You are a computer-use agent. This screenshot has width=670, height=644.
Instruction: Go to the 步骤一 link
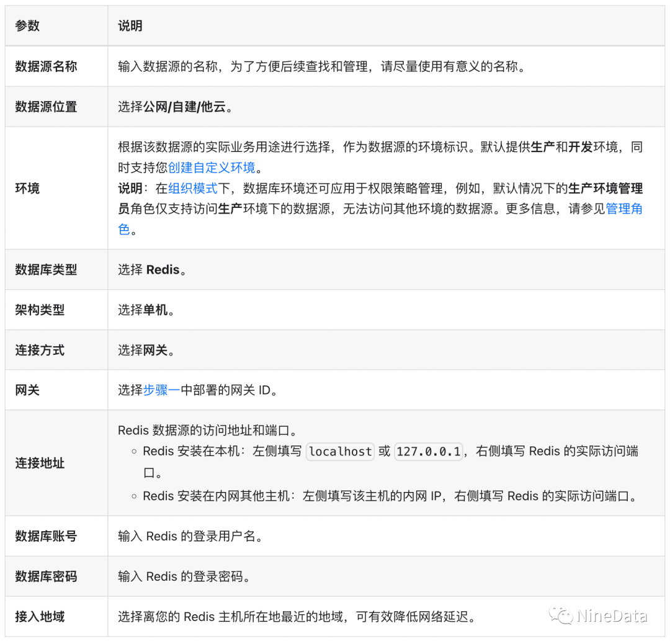coord(161,390)
